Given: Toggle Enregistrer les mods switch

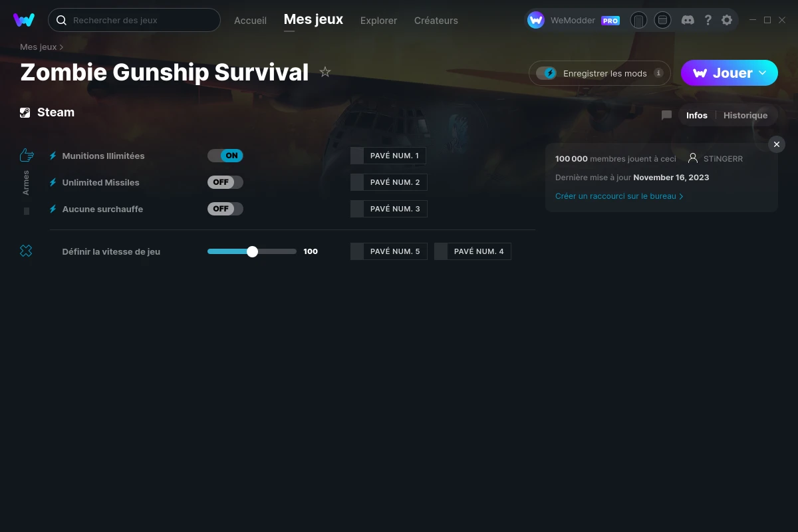Looking at the screenshot, I should 546,73.
